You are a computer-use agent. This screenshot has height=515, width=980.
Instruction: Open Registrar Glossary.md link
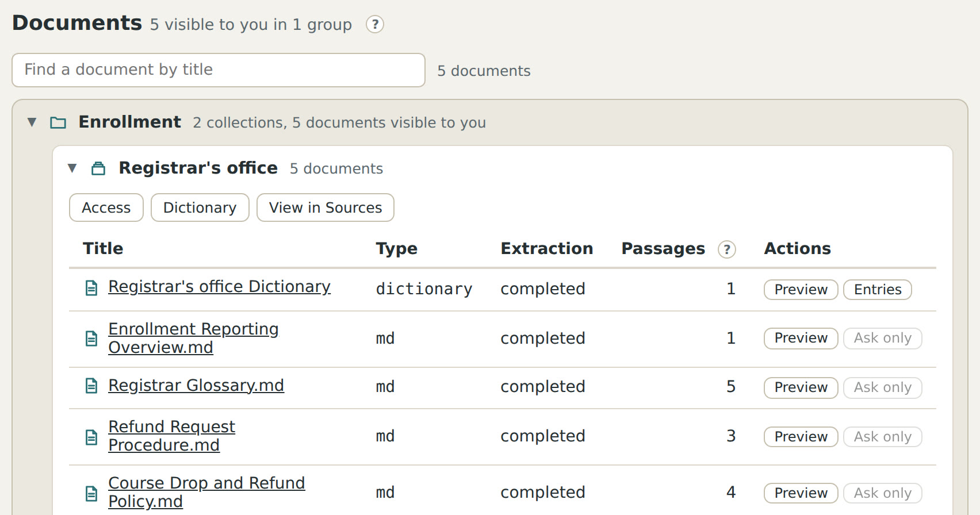point(196,386)
